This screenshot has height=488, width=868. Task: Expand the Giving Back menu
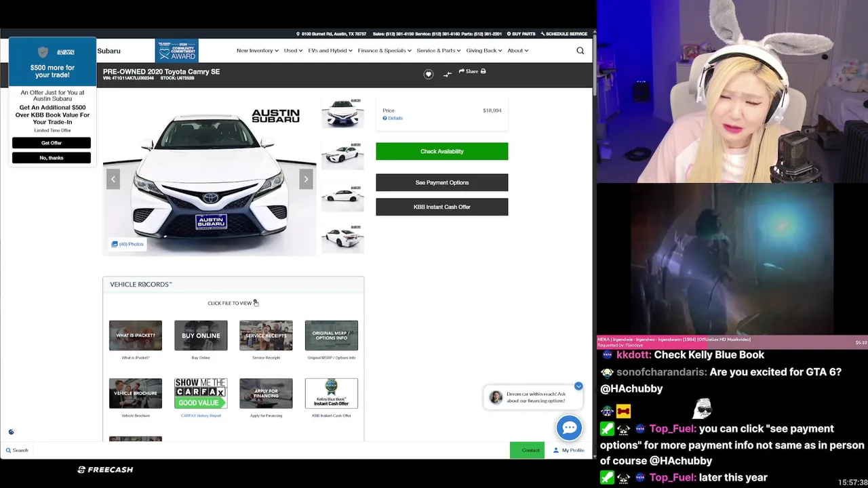484,50
